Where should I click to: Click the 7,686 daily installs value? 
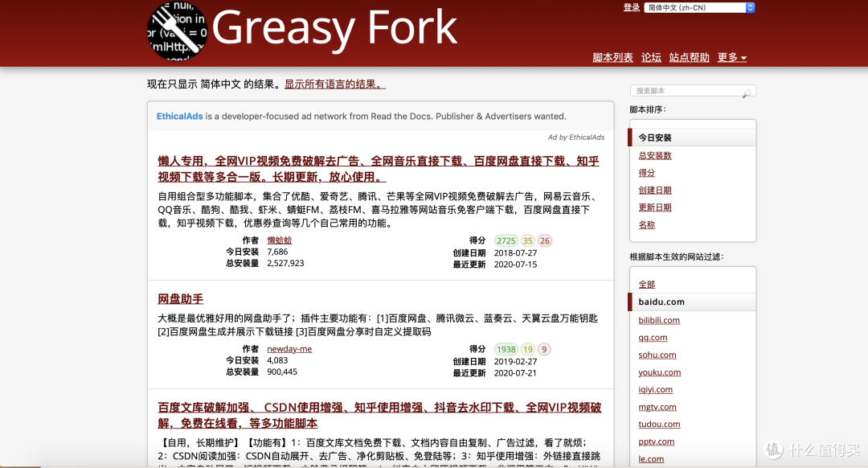click(x=277, y=252)
